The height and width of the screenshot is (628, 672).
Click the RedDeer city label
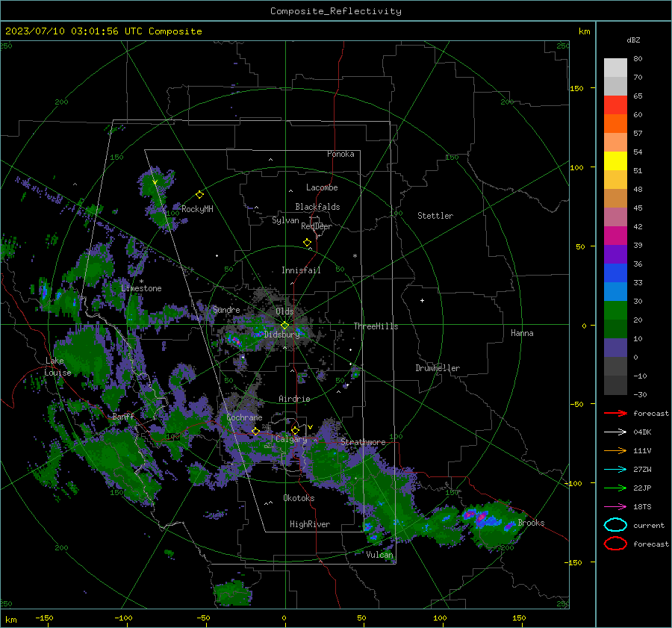click(317, 226)
